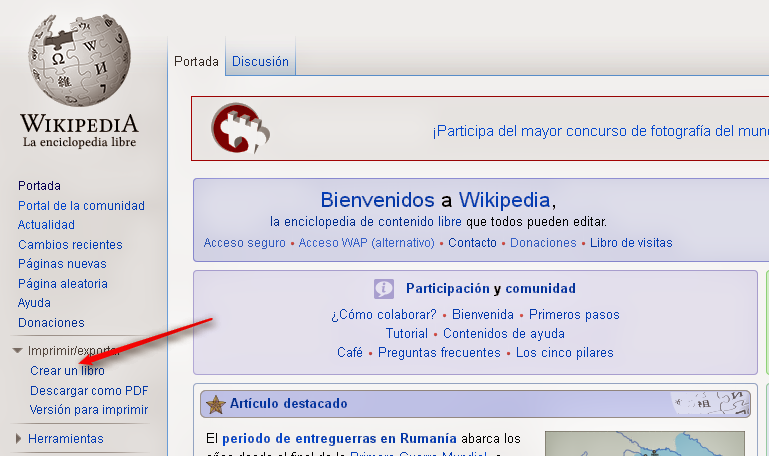Open Portada in the sidebar
Viewport: 769px width, 456px height.
coord(39,186)
